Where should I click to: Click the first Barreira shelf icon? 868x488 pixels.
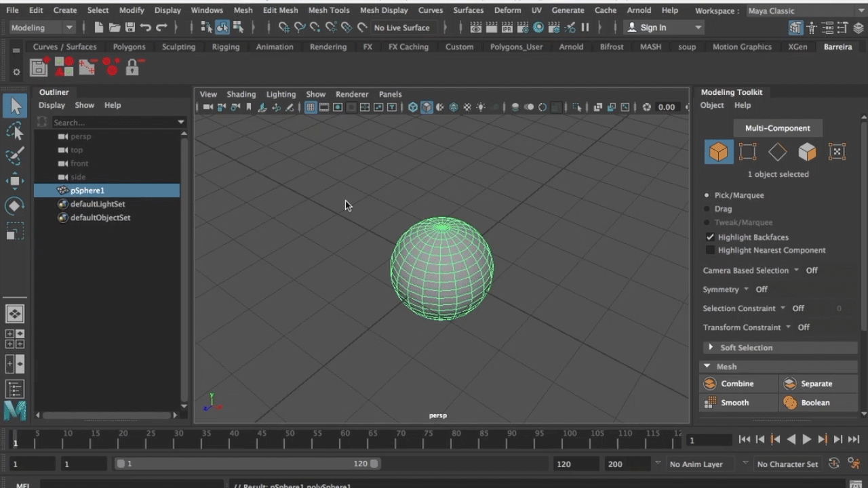[x=39, y=66]
